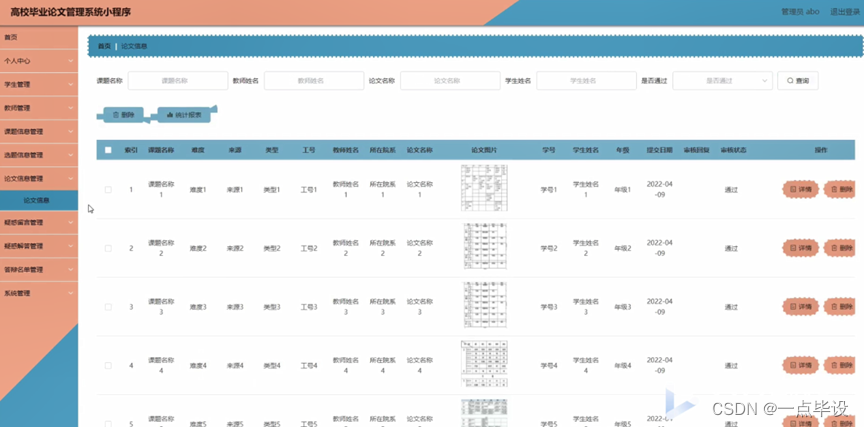This screenshot has width=864, height=427.
Task: Click the 学号1 cell
Action: pos(549,190)
